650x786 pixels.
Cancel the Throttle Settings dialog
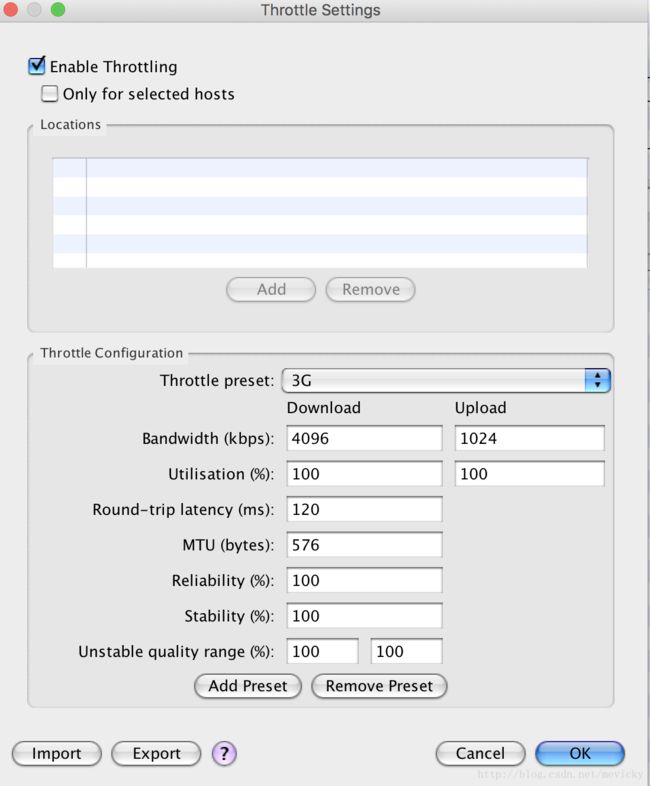tap(481, 753)
